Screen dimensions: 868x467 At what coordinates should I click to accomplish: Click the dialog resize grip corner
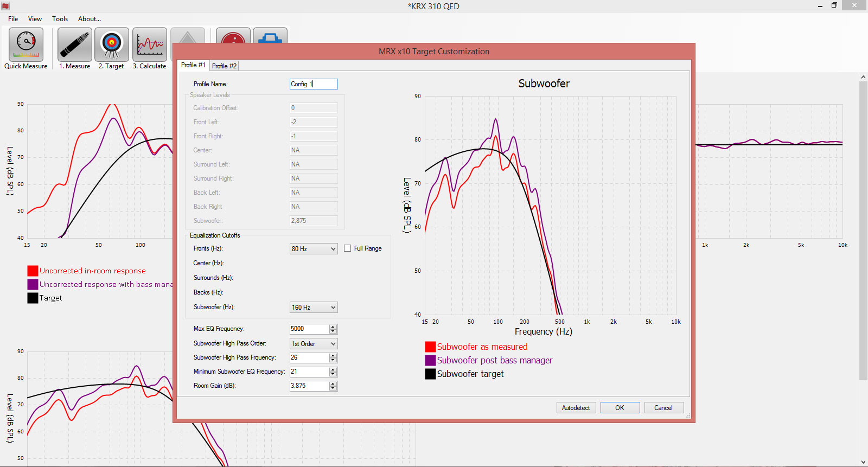pyautogui.click(x=688, y=416)
